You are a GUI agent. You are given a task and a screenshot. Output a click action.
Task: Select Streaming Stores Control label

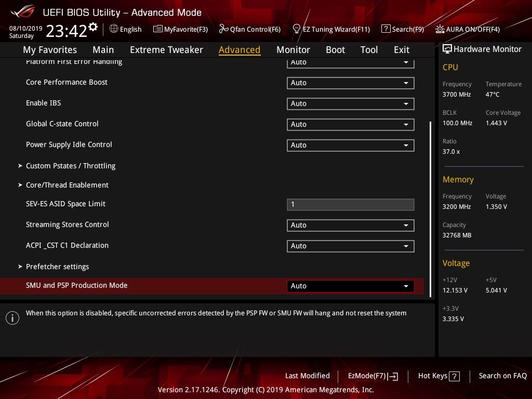(67, 224)
